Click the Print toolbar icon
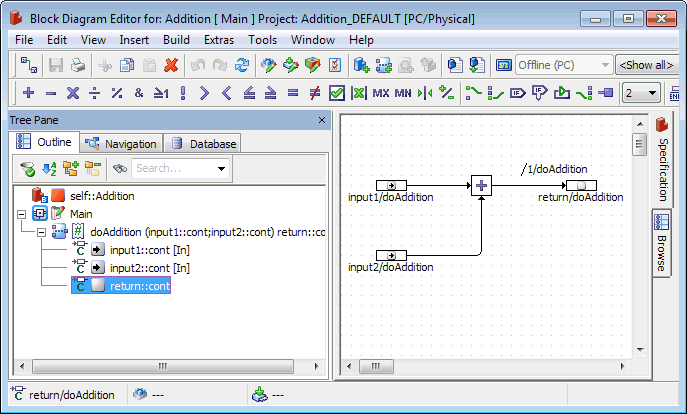 click(78, 66)
